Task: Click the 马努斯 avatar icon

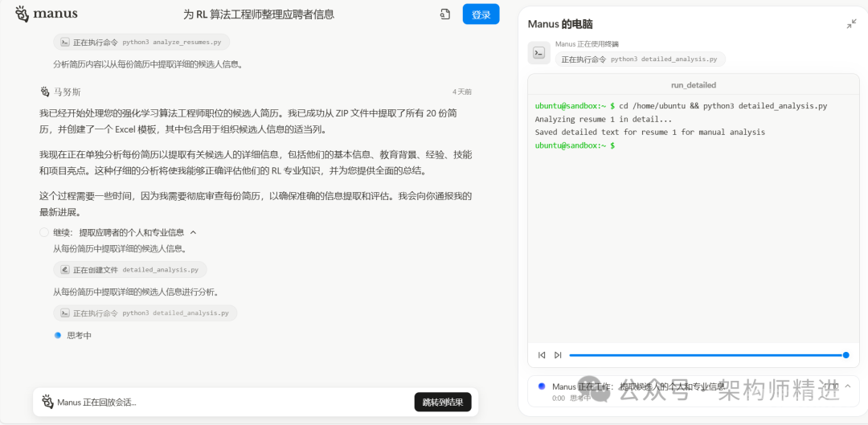Action: (x=45, y=92)
